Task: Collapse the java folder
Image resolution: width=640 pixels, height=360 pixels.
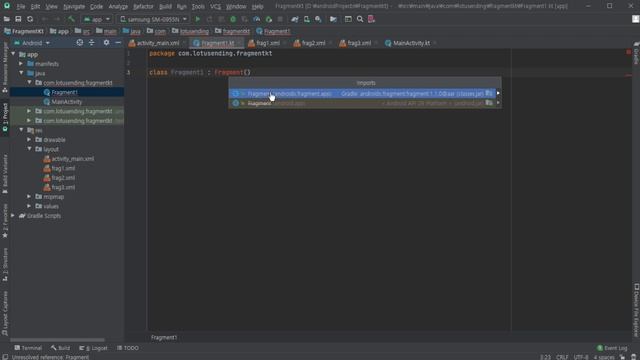Action: click(21, 73)
